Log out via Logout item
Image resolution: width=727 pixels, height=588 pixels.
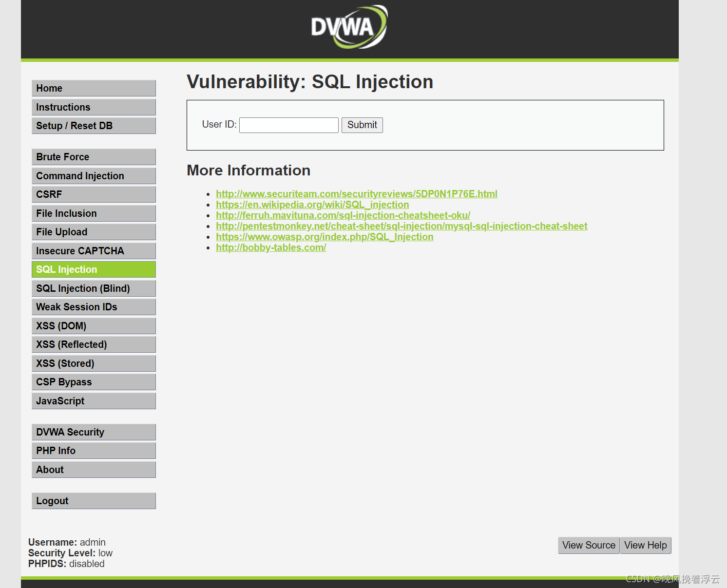click(x=94, y=501)
